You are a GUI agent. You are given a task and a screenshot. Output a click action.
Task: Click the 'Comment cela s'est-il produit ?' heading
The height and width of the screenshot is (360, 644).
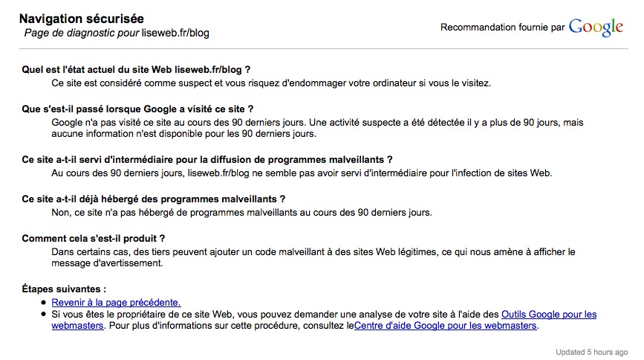point(94,238)
